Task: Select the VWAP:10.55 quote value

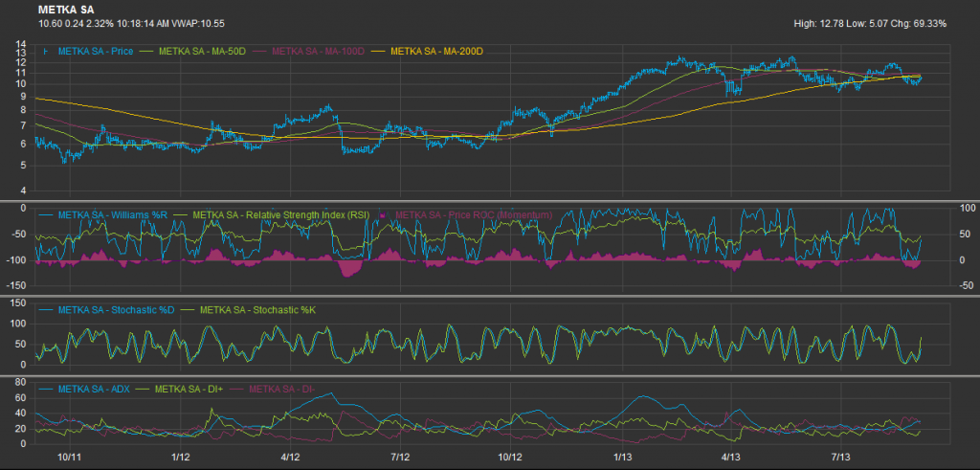Action: click(x=197, y=24)
